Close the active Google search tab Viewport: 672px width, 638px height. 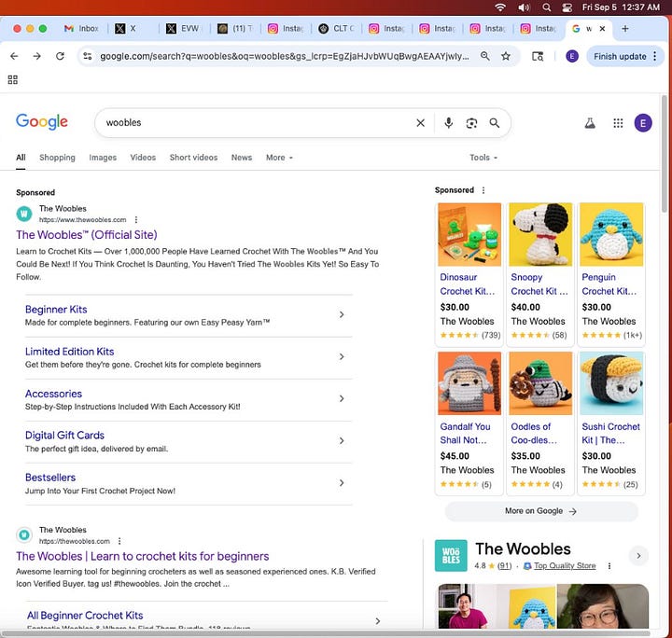602,29
